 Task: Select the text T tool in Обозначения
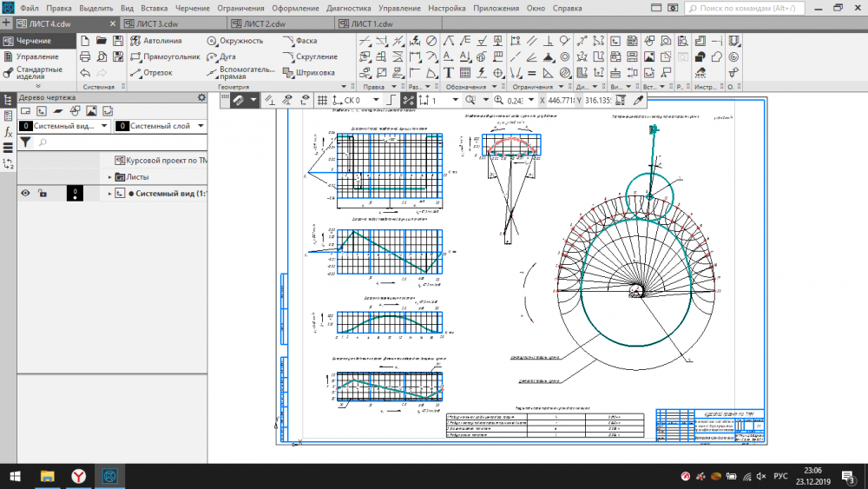[x=449, y=73]
